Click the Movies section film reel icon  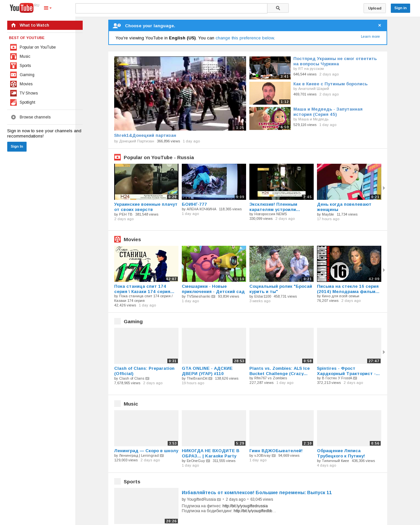coord(117,239)
